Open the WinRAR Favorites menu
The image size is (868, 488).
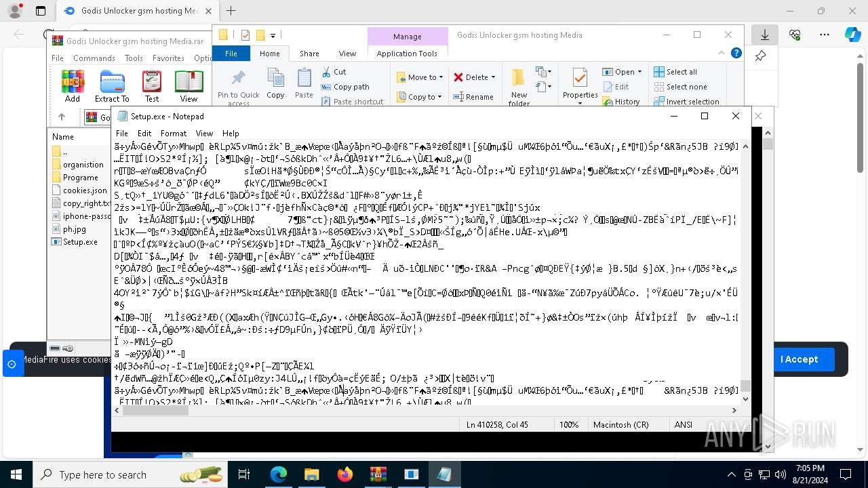(168, 58)
